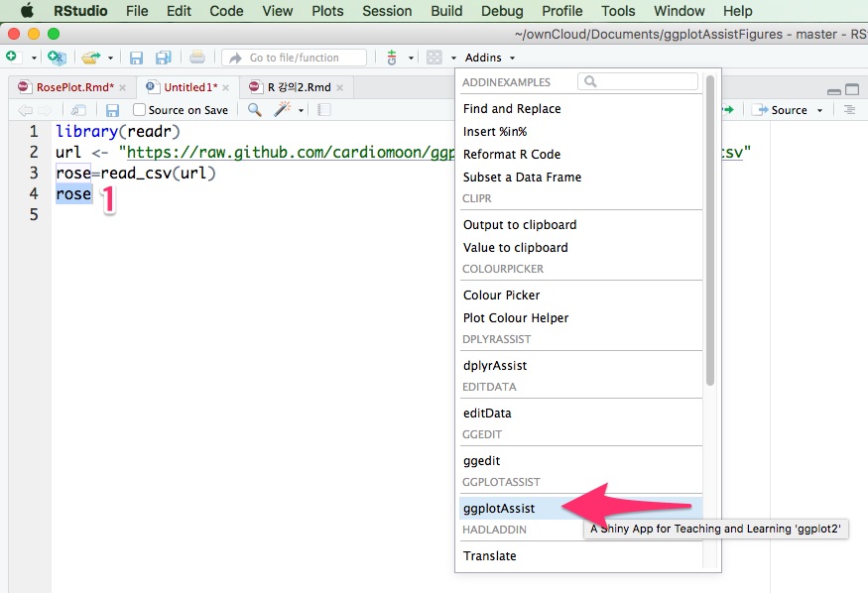Click the run code green arrow icon

pyautogui.click(x=727, y=109)
